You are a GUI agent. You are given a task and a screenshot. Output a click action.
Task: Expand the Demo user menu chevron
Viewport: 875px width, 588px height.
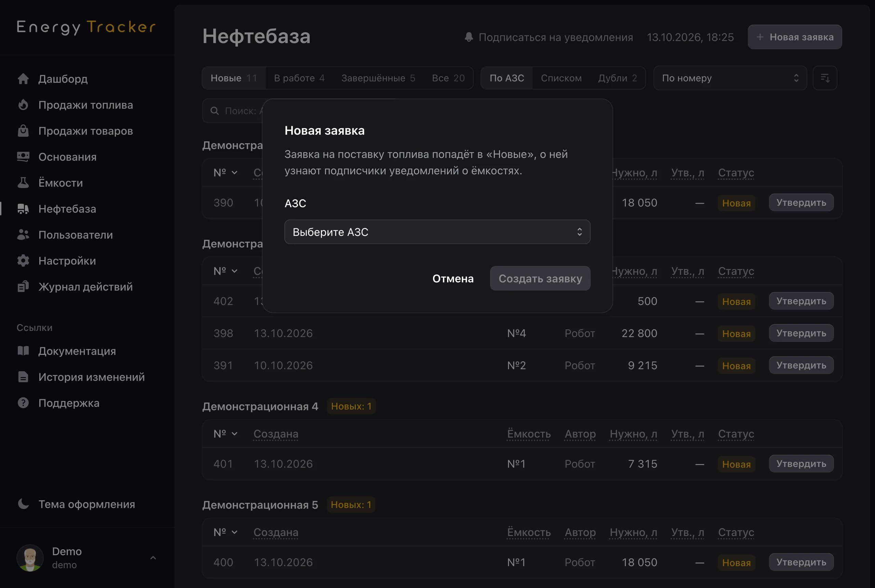pyautogui.click(x=153, y=558)
